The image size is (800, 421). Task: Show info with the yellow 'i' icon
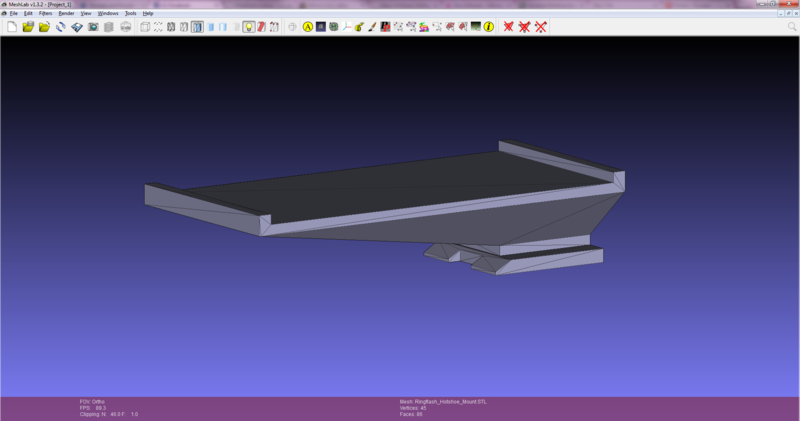[x=489, y=27]
